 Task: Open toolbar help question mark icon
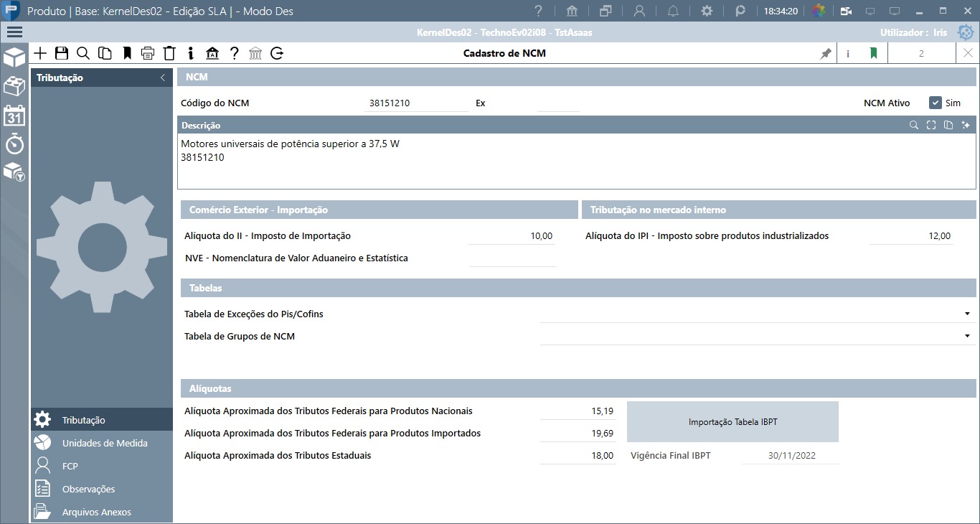coord(234,53)
